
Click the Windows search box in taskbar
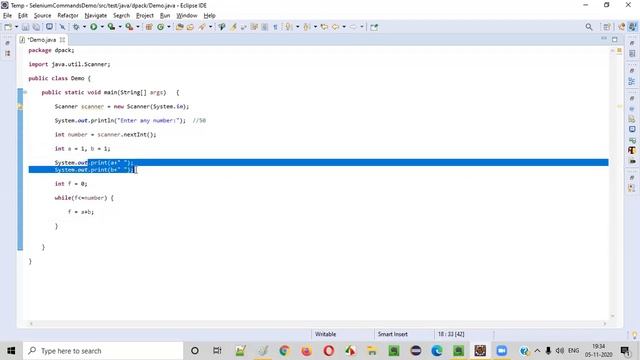click(x=103, y=351)
